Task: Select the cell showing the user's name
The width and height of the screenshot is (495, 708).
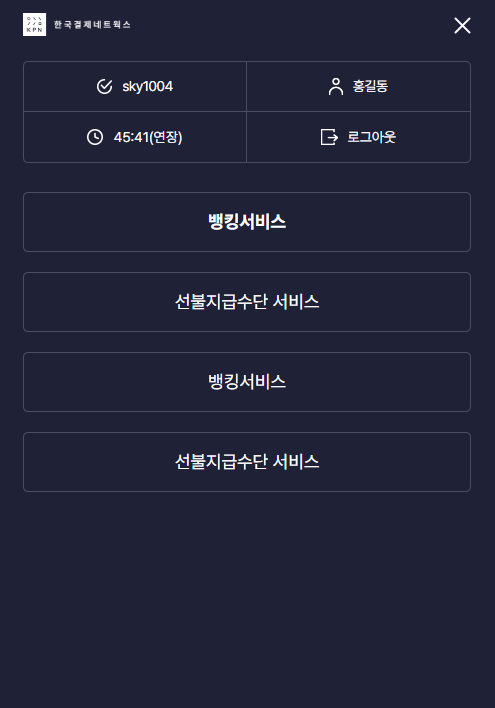Action: [359, 86]
